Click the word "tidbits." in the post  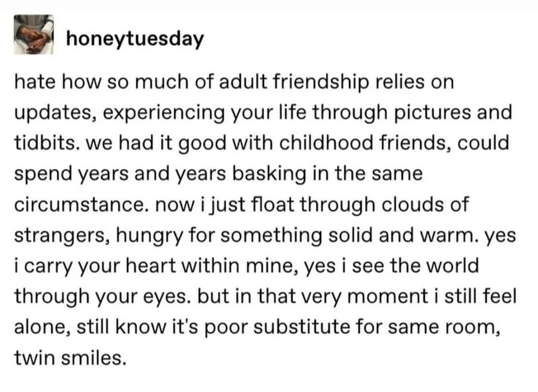[x=45, y=143]
